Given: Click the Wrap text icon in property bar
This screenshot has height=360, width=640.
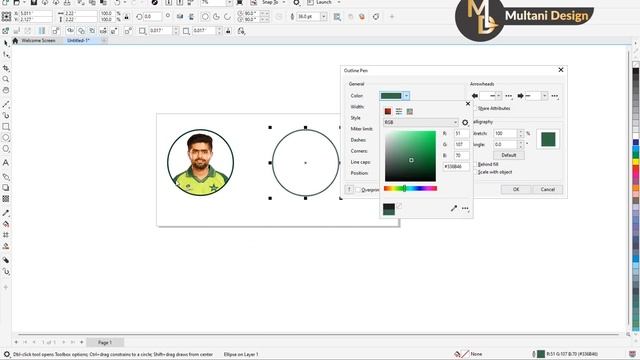Looking at the screenshot, I should pyautogui.click(x=337, y=17).
